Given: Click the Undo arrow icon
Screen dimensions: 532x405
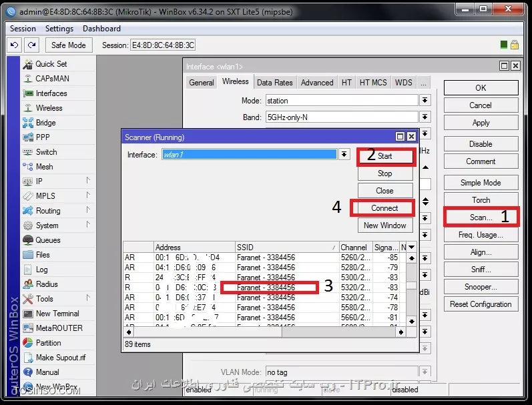Looking at the screenshot, I should coord(14,45).
